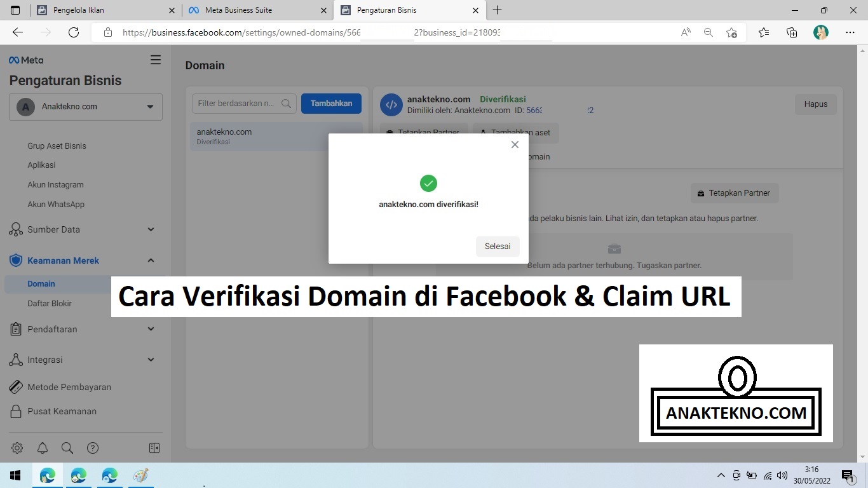Open Paint app in taskbar
This screenshot has width=868, height=488.
[141, 475]
